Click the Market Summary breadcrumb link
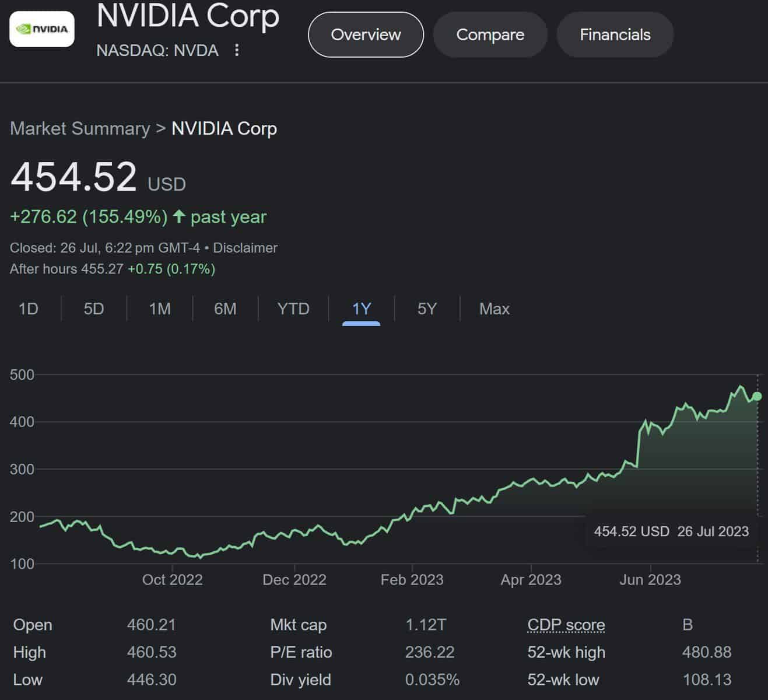The width and height of the screenshot is (768, 700). tap(80, 128)
